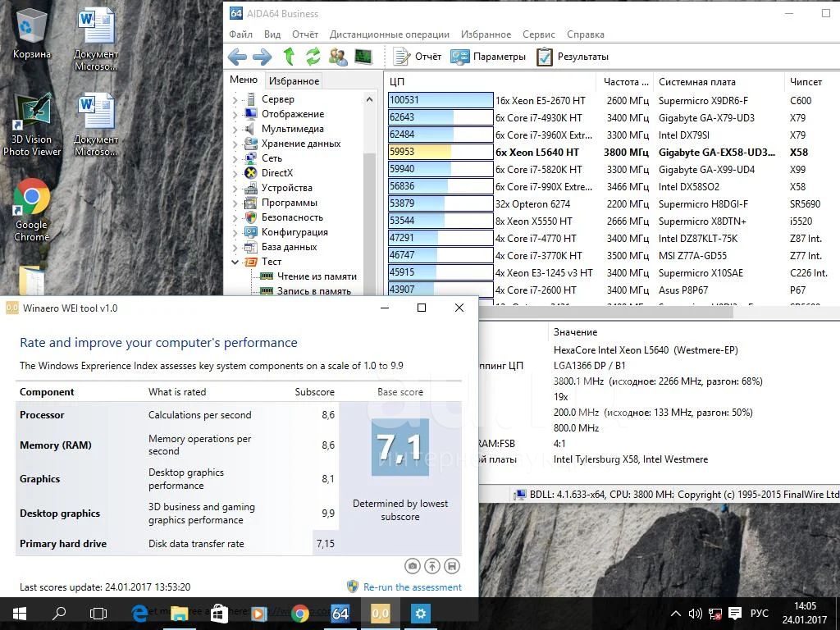The width and height of the screenshot is (840, 630).
Task: Open Результаты in the AIDA64 toolbar
Action: pyautogui.click(x=573, y=57)
